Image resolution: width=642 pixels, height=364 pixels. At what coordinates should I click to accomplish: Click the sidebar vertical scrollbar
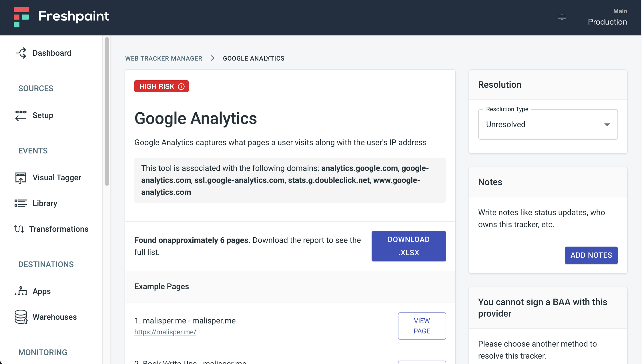(107, 111)
